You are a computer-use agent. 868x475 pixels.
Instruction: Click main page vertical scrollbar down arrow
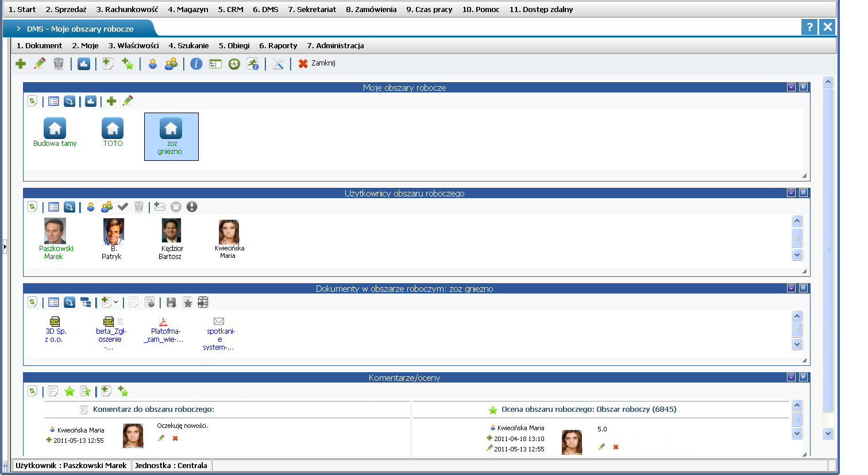tap(828, 434)
